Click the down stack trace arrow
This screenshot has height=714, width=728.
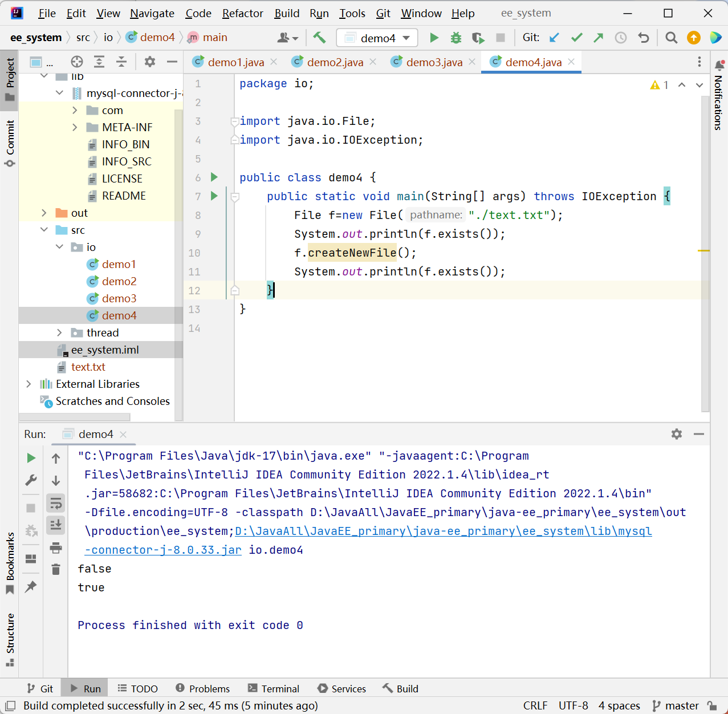click(56, 480)
